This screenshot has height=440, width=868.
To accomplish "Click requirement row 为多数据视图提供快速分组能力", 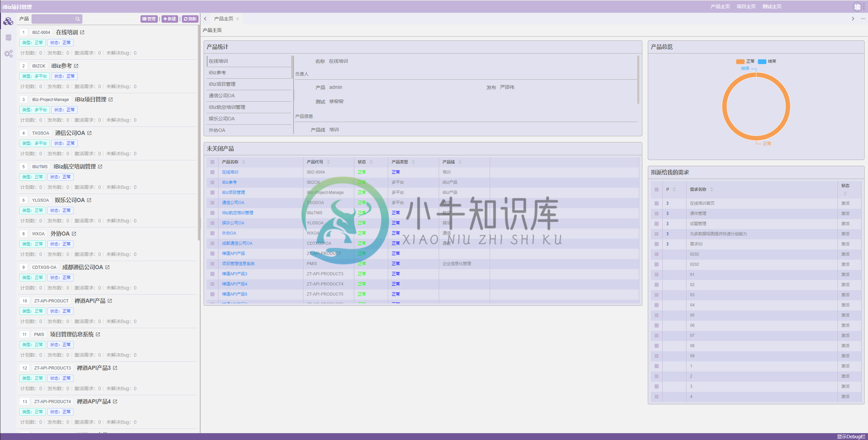I will [x=756, y=234].
